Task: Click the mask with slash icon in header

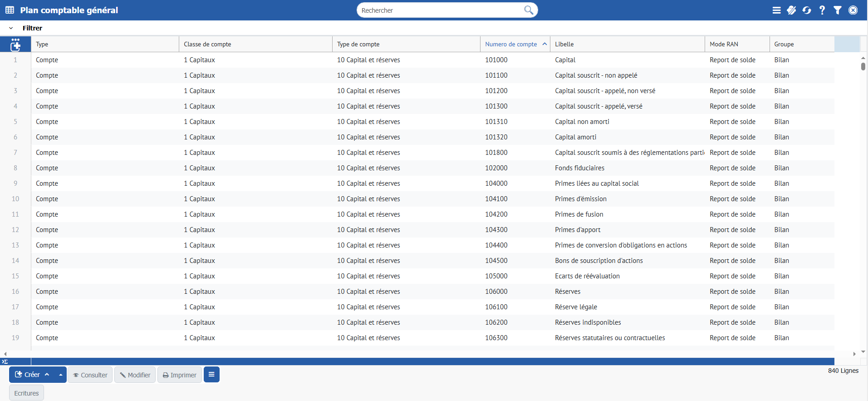Action: click(x=791, y=10)
